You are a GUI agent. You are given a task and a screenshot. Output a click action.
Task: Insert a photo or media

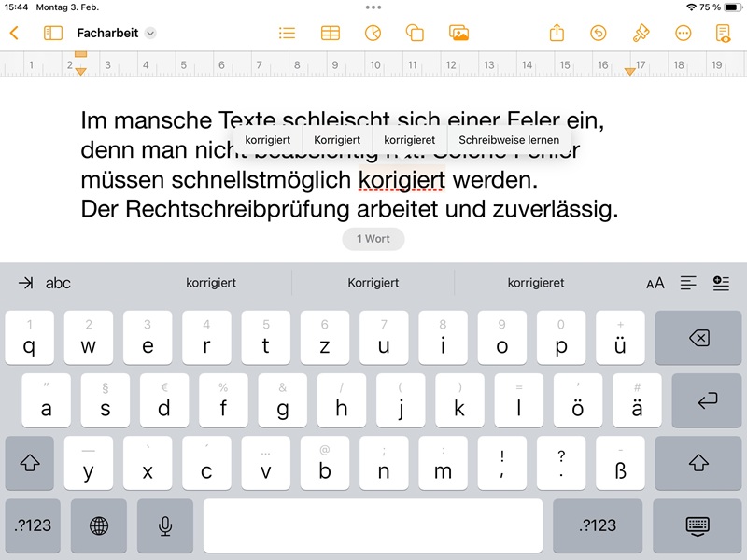coord(458,33)
